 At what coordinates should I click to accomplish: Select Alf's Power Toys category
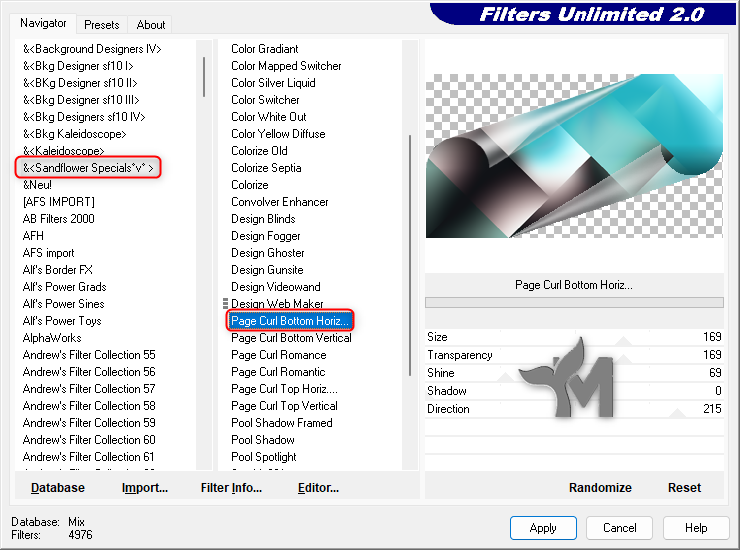pos(62,321)
